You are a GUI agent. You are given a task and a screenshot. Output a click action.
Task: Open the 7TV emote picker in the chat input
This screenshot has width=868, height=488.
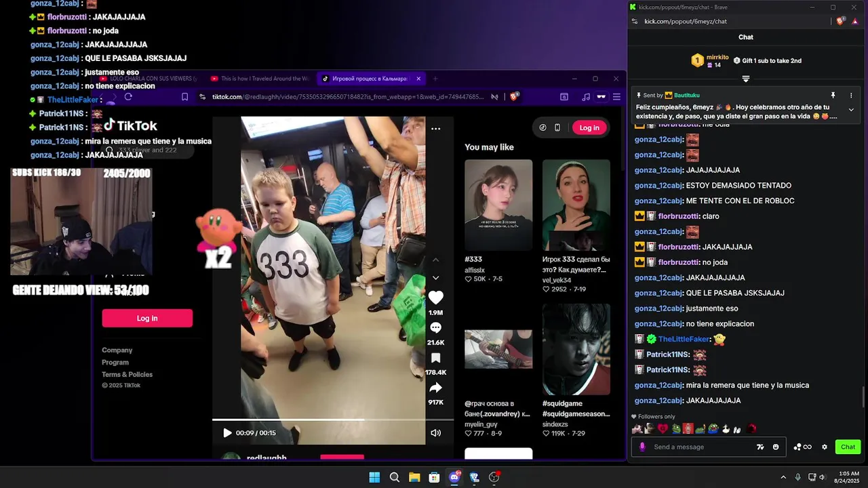761,447
